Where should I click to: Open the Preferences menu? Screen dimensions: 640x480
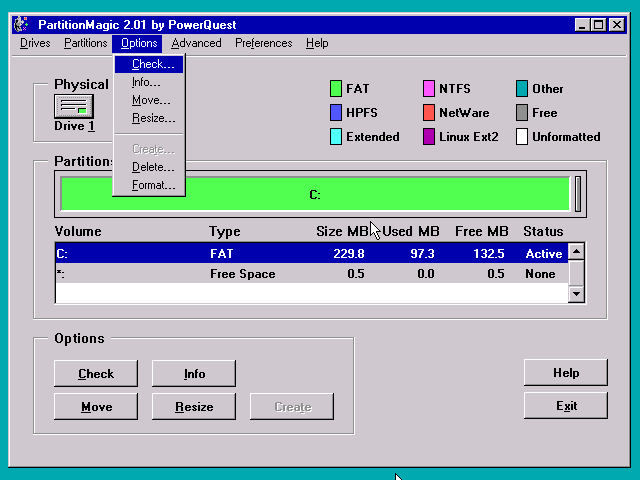[264, 43]
